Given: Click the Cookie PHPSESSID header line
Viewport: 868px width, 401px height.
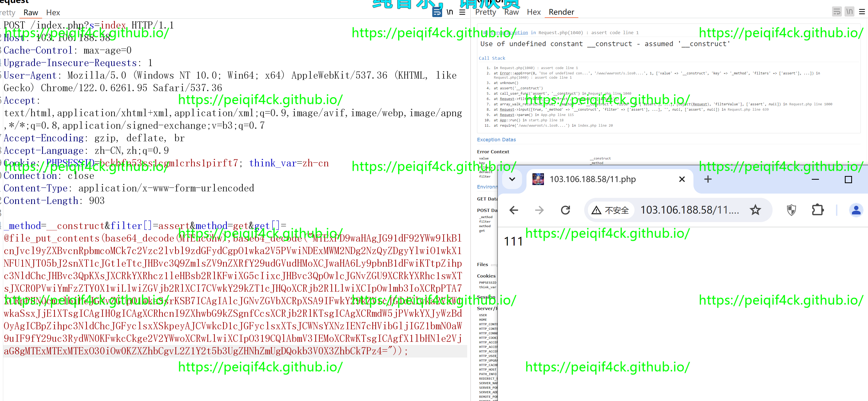Looking at the screenshot, I should point(166,163).
